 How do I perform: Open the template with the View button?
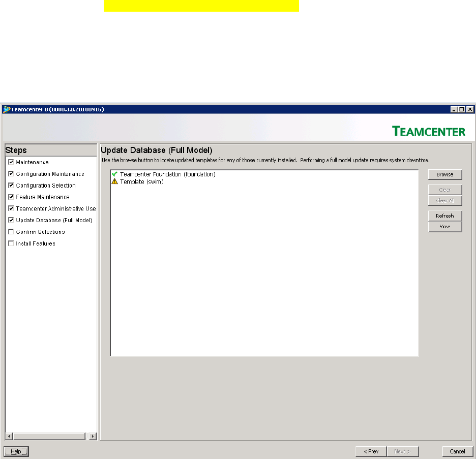pos(445,227)
